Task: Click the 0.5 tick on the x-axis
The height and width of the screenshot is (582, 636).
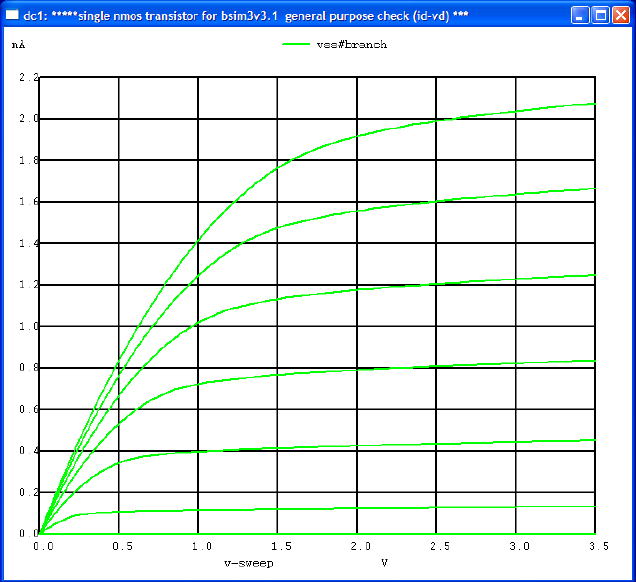Action: pyautogui.click(x=122, y=546)
